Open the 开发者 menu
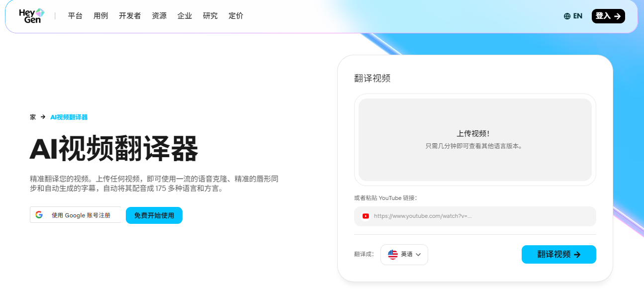This screenshot has width=644, height=290. pyautogui.click(x=130, y=16)
